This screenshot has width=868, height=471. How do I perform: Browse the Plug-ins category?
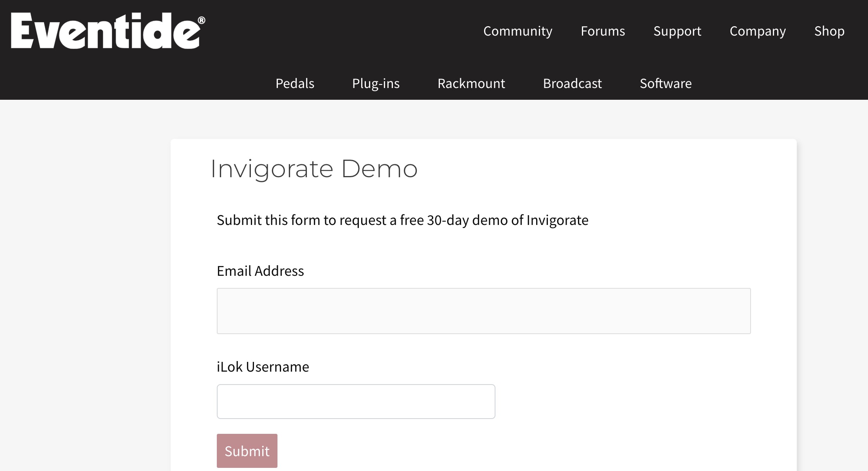376,83
